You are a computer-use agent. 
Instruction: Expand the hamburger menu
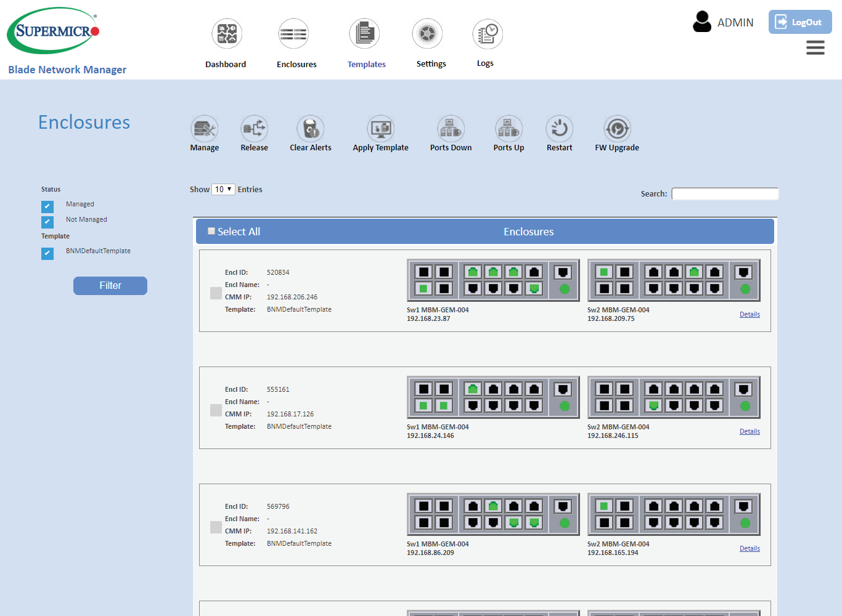[x=815, y=47]
